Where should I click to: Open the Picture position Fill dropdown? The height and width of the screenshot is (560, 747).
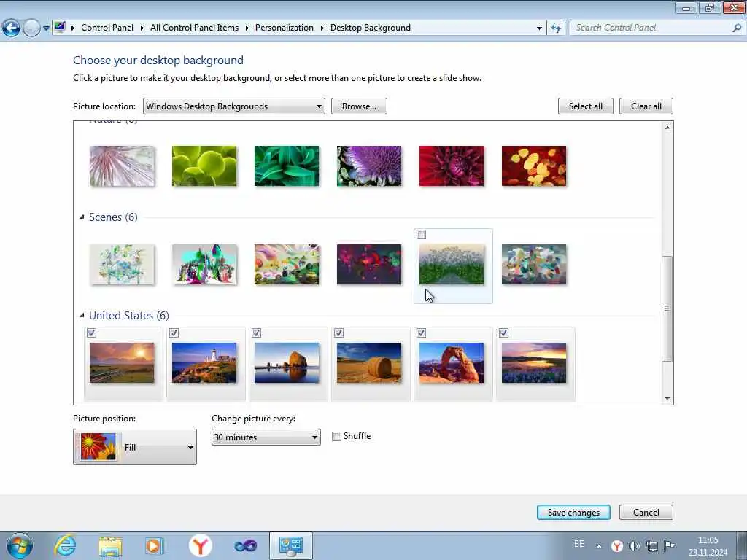(135, 447)
